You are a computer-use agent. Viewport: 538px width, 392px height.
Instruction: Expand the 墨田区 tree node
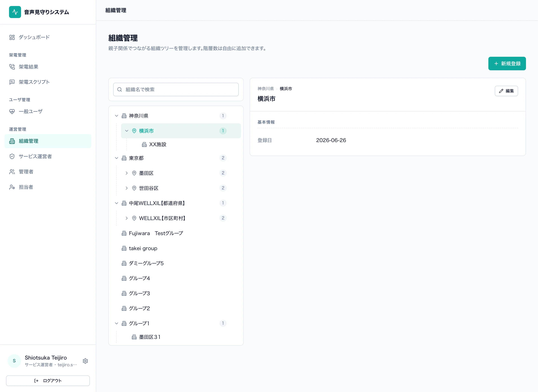pos(127,173)
